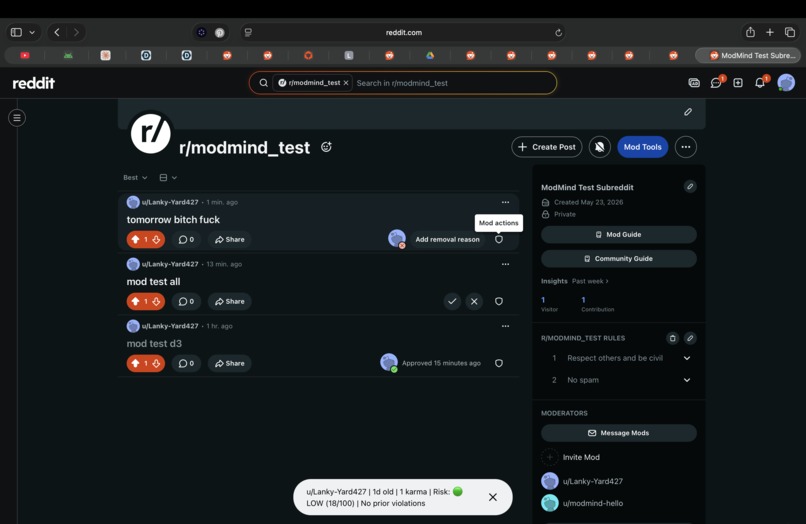Open overflow dots on 'mod test all' post
The height and width of the screenshot is (524, 806).
click(x=505, y=264)
